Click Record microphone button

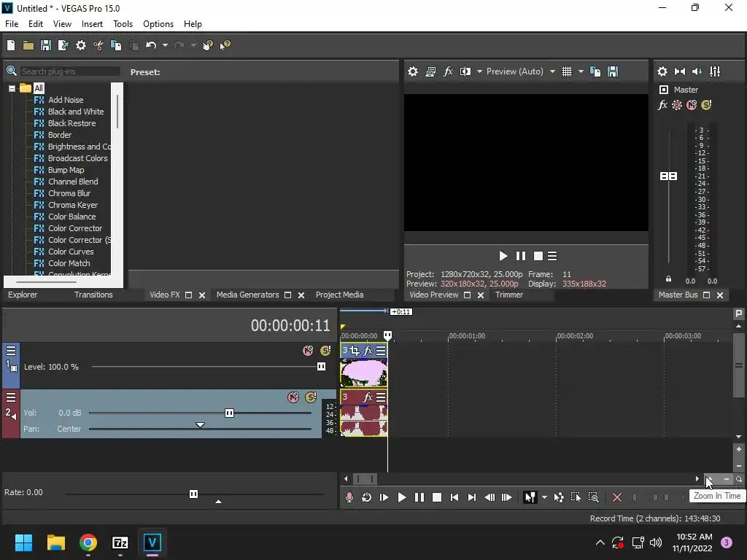pos(349,497)
